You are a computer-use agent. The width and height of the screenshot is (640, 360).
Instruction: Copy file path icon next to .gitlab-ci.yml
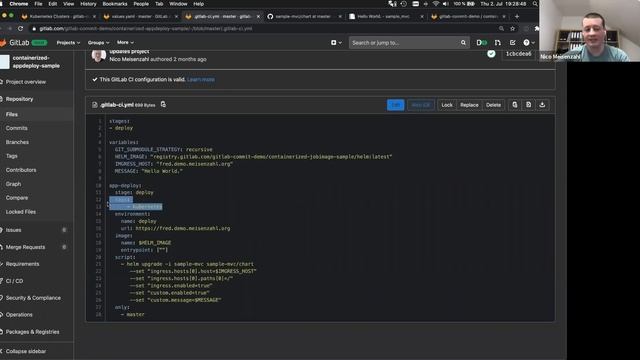click(x=163, y=104)
